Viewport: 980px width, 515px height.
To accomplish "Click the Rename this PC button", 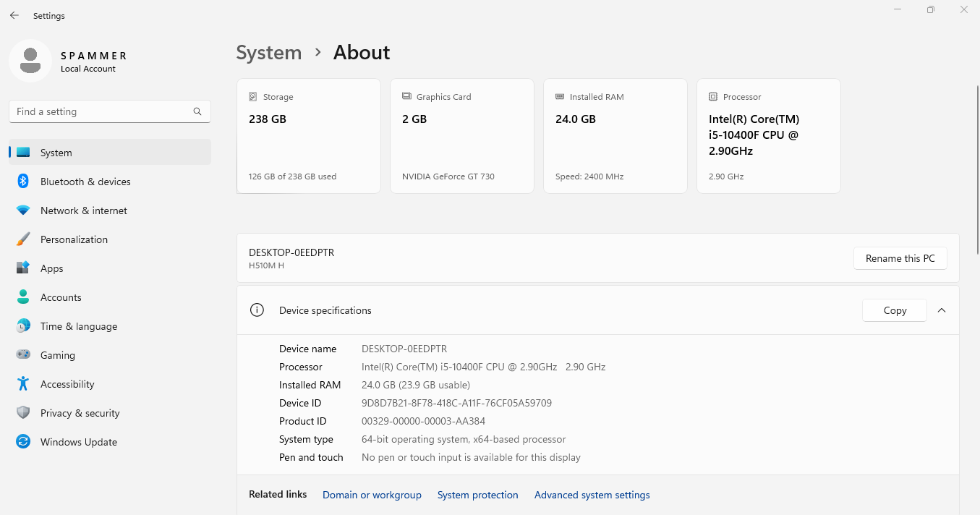I will coord(900,258).
